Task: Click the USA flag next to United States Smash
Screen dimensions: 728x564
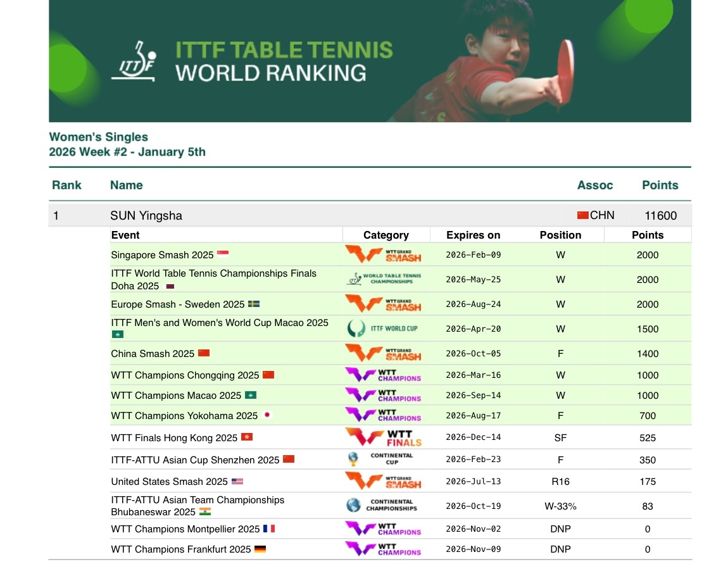Action: (237, 481)
